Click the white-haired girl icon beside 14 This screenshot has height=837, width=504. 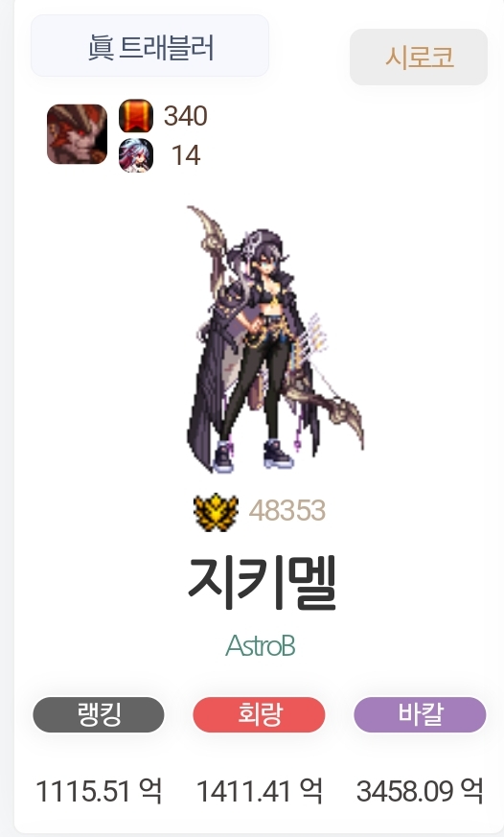(135, 155)
